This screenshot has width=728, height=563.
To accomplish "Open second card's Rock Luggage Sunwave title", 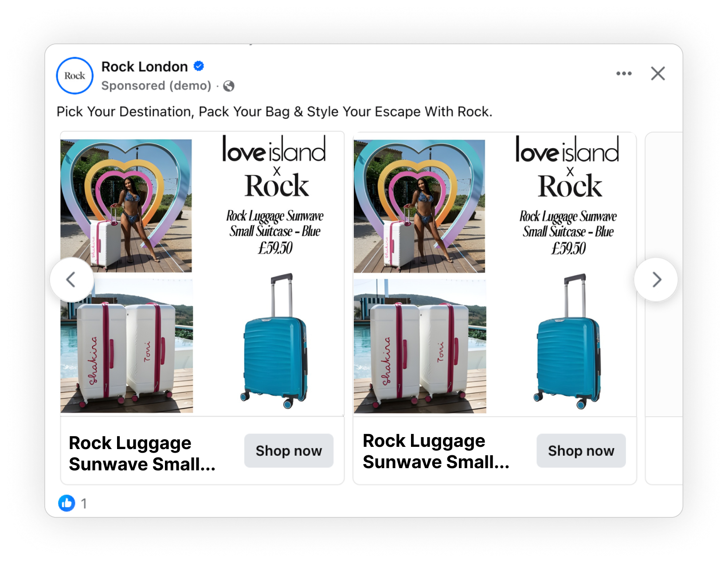I will tap(436, 451).
